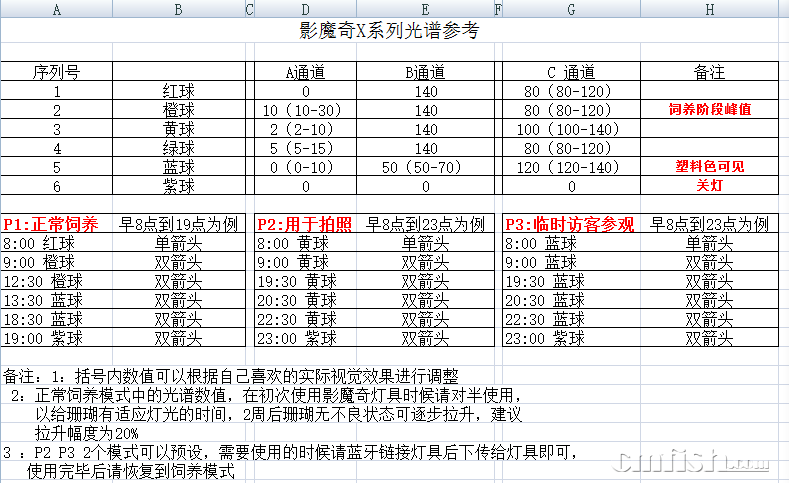This screenshot has width=789, height=483.
Task: Select column B header
Action: [178, 9]
